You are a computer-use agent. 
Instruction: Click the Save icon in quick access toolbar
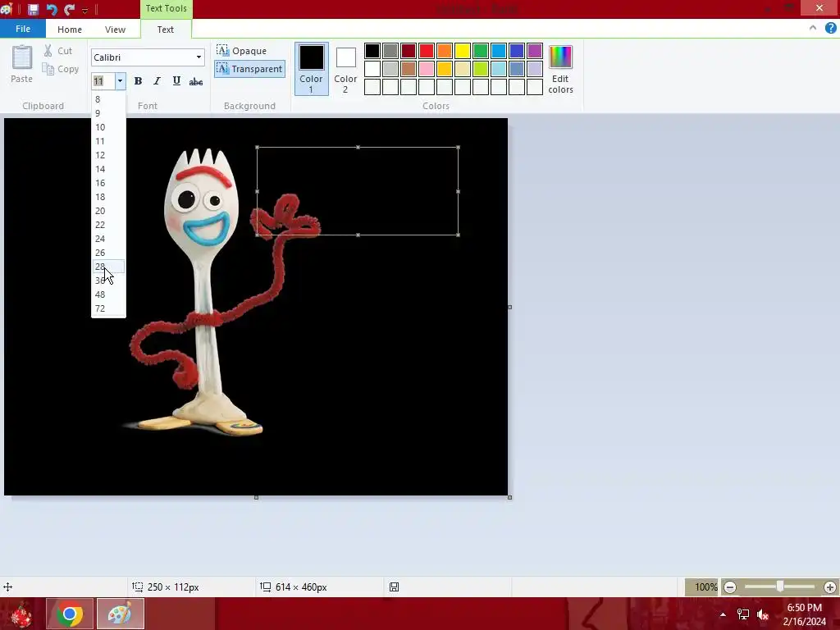click(33, 9)
